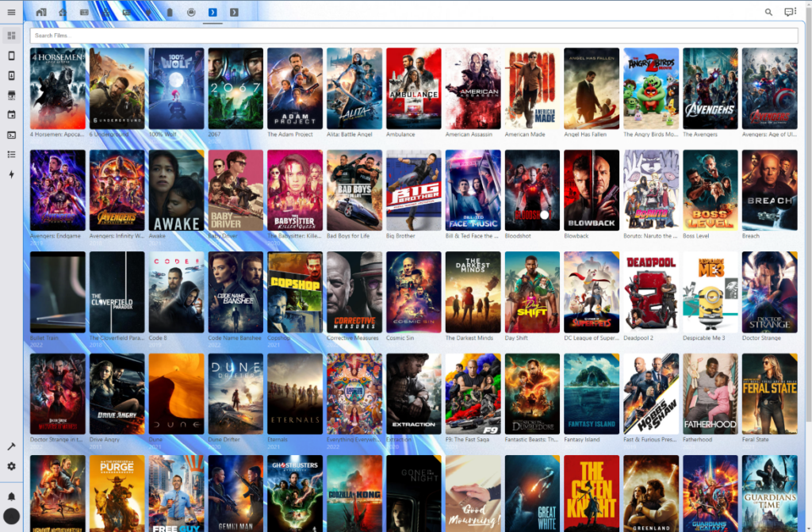The image size is (812, 532).
Task: Open the Feral State poster
Action: (769, 394)
